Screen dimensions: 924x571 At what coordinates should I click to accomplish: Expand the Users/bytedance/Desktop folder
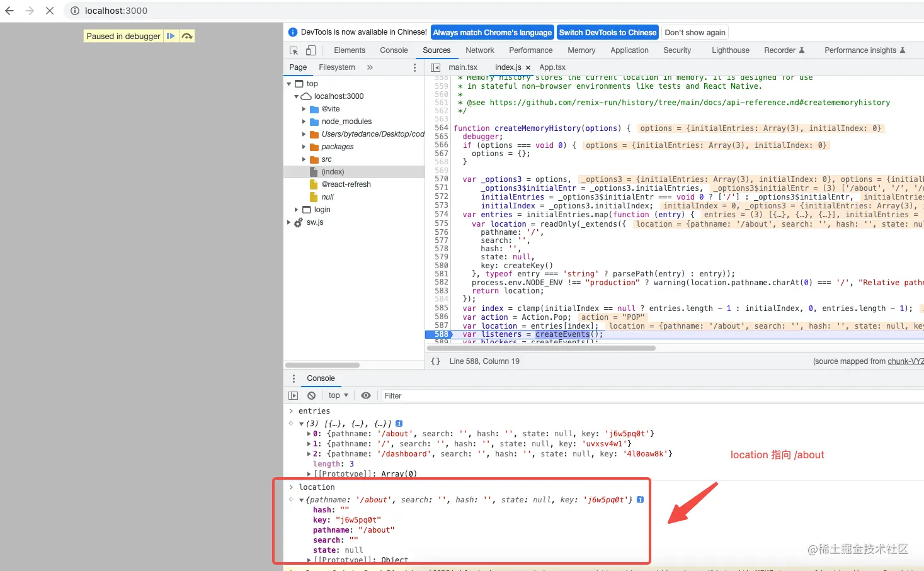tap(304, 134)
